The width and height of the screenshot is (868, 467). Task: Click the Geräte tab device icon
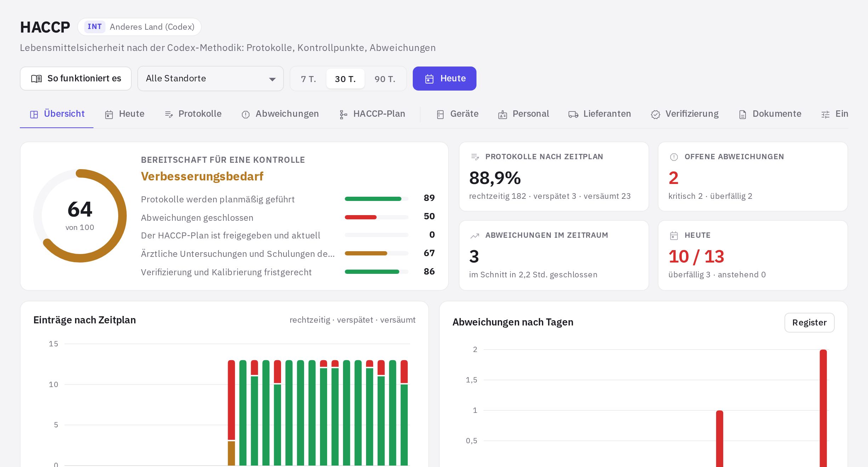pos(440,114)
